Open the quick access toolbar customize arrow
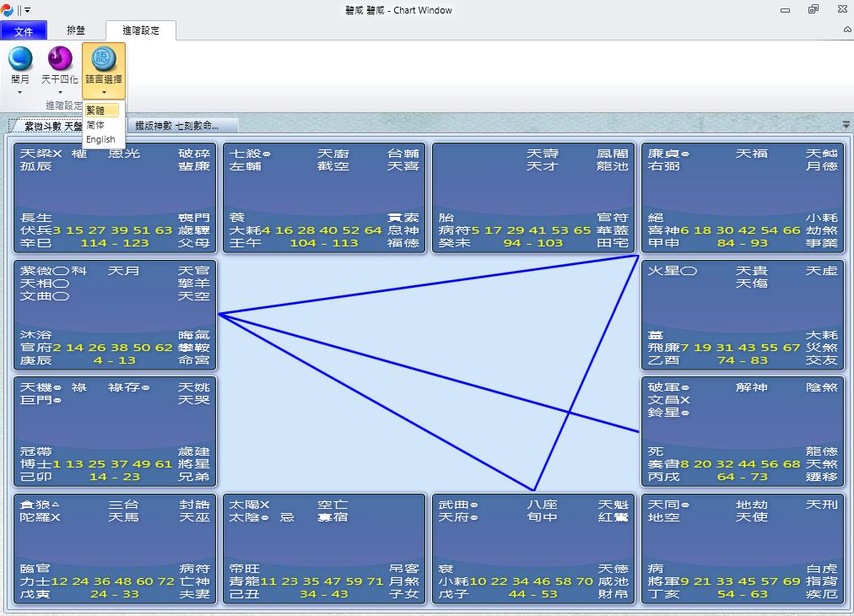The height and width of the screenshot is (616, 854). (27, 10)
